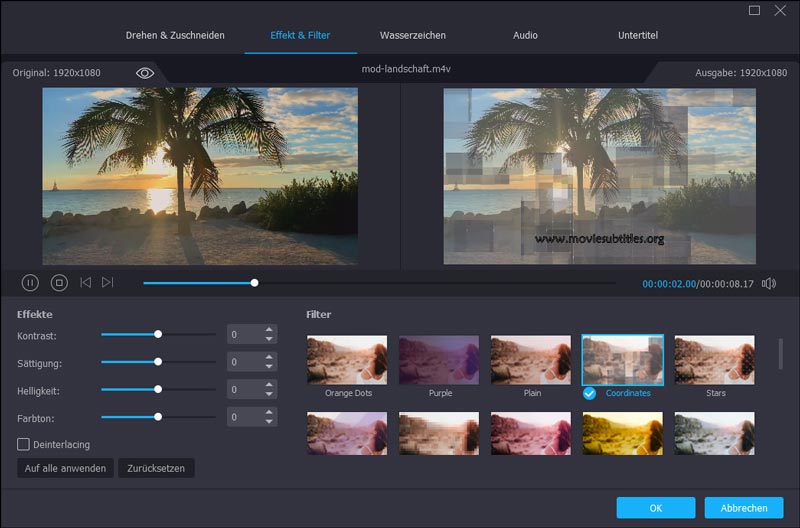Increase the Helligkeit value with up arrow

click(269, 384)
